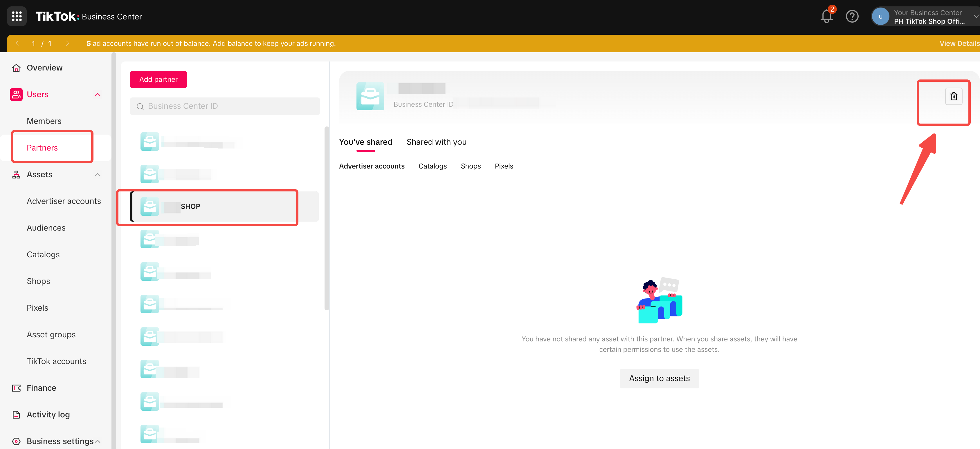Select the Catalogs sub-tab
The width and height of the screenshot is (980, 449).
433,166
